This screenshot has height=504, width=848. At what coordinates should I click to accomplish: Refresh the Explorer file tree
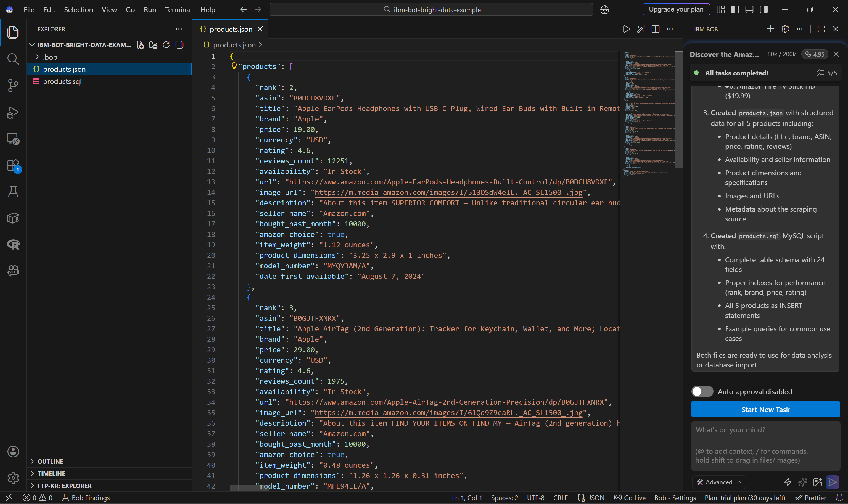pyautogui.click(x=166, y=45)
